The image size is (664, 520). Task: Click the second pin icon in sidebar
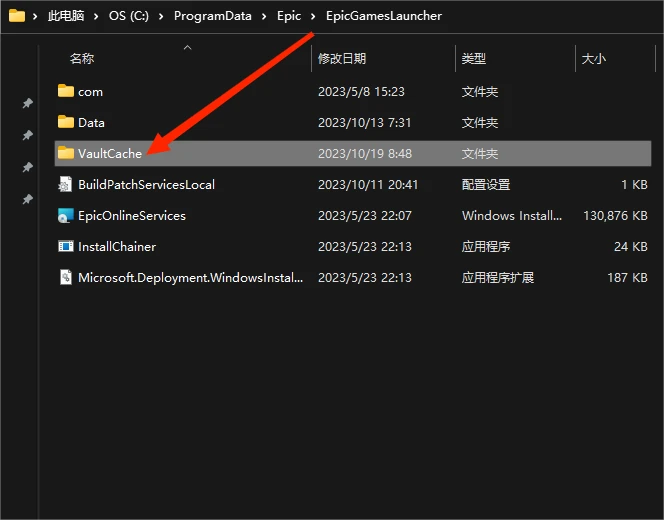[x=28, y=135]
